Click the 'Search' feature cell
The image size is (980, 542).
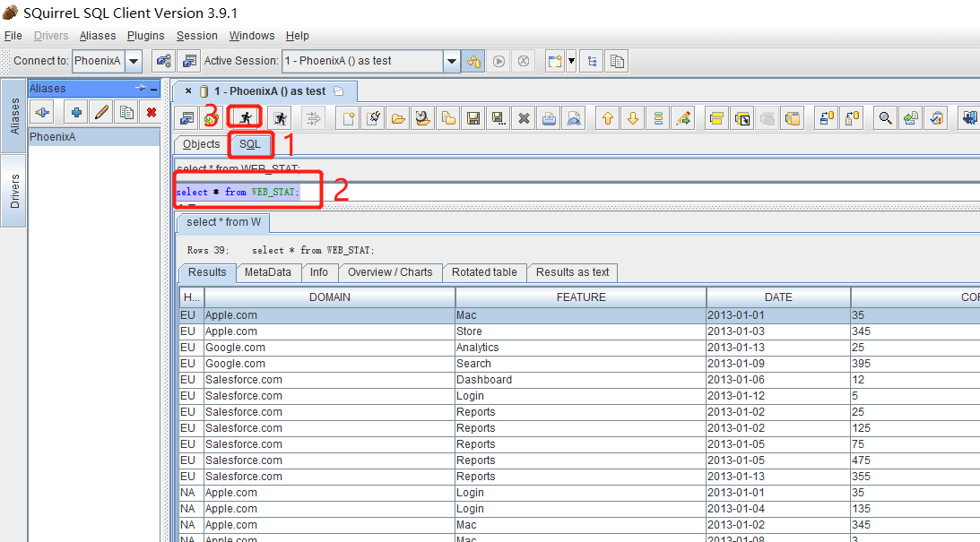coord(581,364)
